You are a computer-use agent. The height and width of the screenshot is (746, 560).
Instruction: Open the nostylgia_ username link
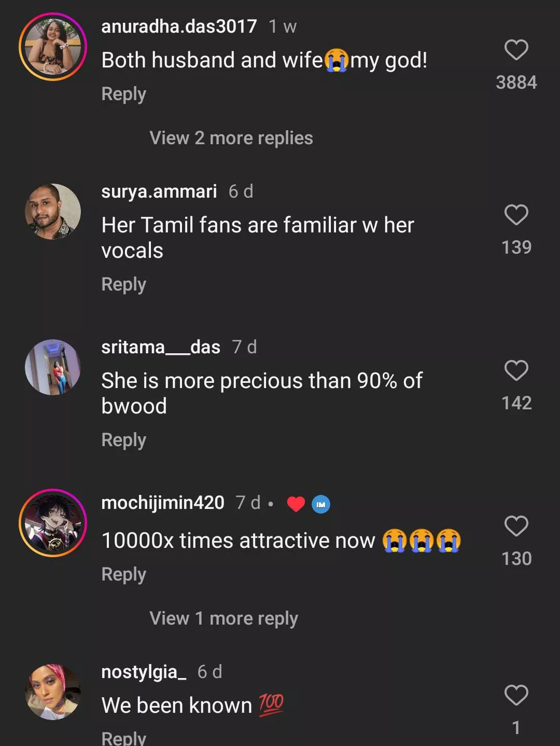coord(144,672)
